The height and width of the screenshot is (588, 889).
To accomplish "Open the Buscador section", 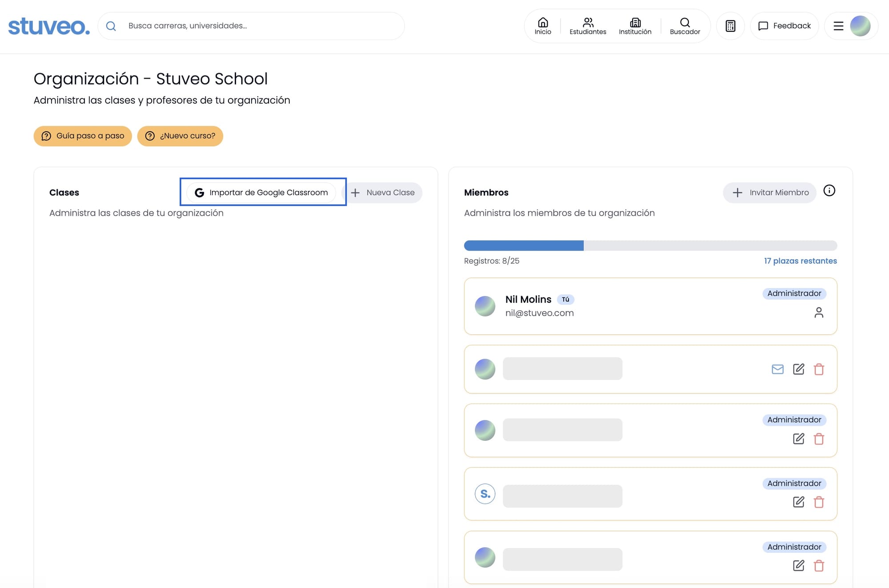I will 685,26.
